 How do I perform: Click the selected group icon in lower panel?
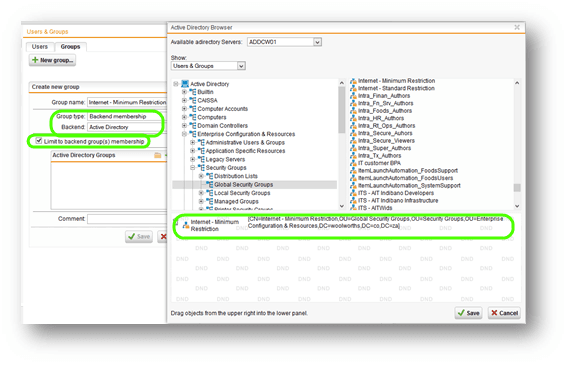pos(186,225)
